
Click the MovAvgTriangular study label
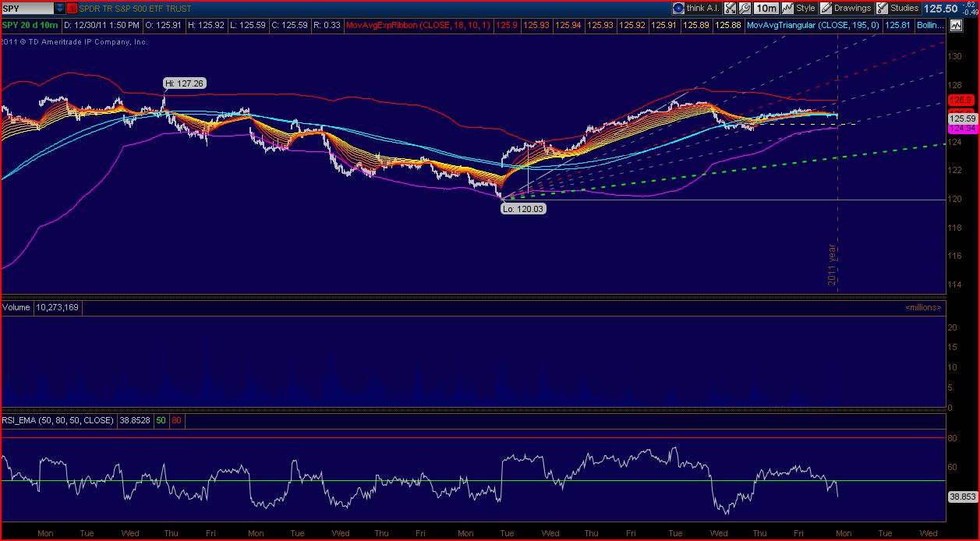(814, 25)
